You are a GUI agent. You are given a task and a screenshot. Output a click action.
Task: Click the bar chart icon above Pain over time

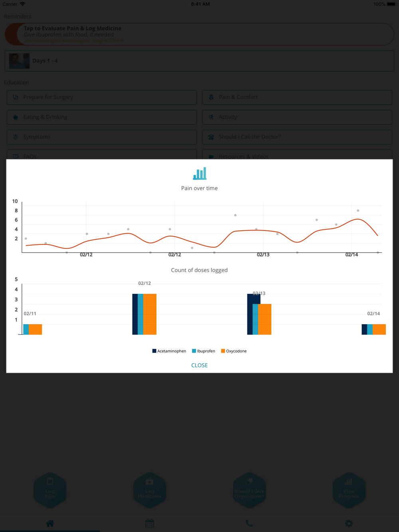click(x=199, y=173)
